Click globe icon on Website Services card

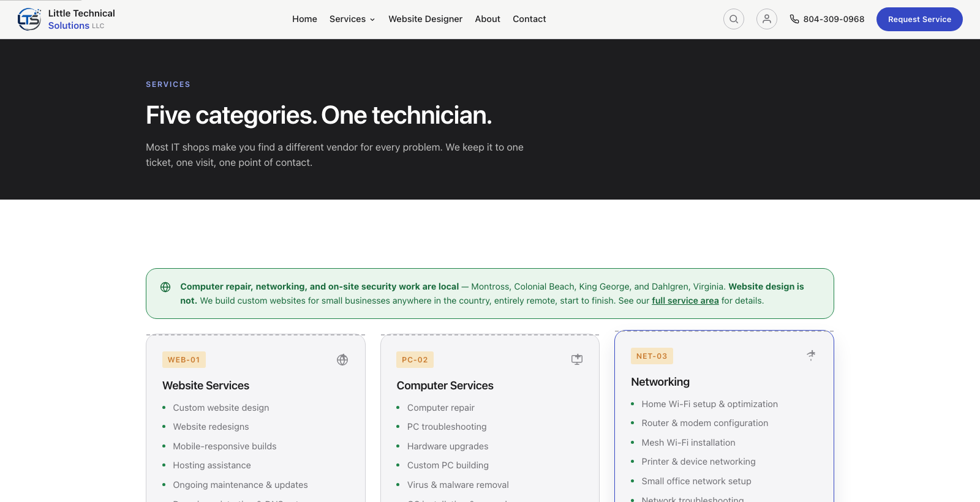[342, 360]
